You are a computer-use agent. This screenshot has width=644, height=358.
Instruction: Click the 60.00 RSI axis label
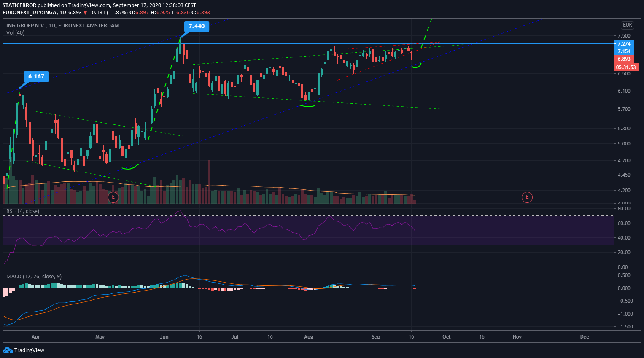point(624,223)
